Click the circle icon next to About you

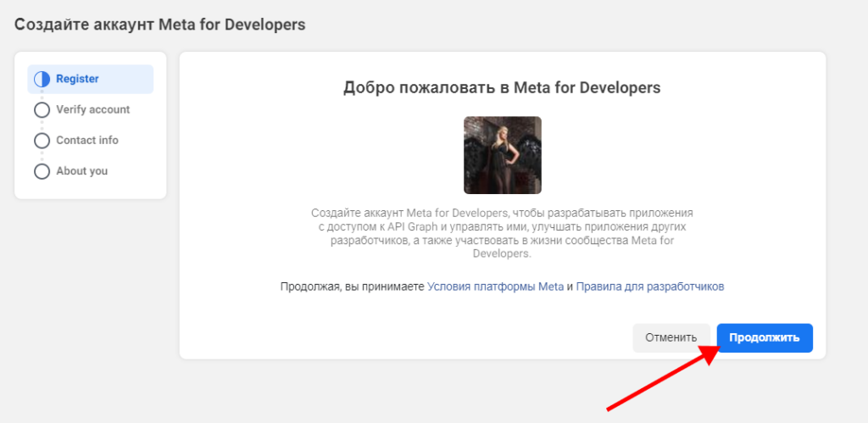point(42,171)
